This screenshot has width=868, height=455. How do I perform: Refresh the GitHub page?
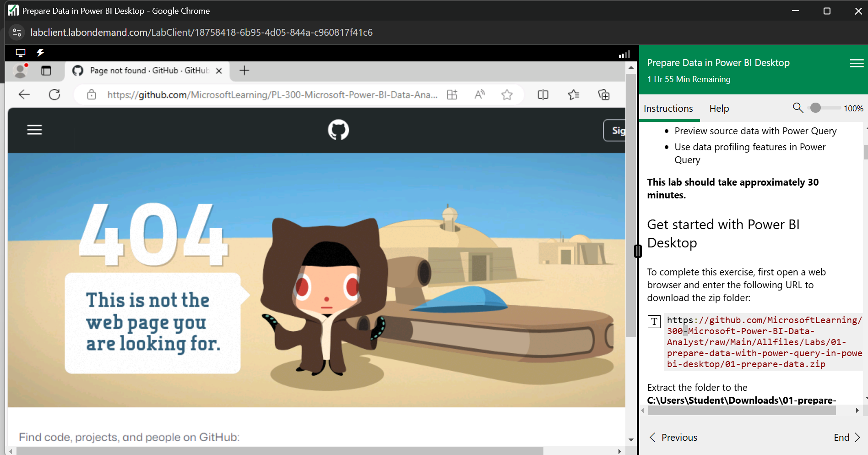pyautogui.click(x=54, y=94)
